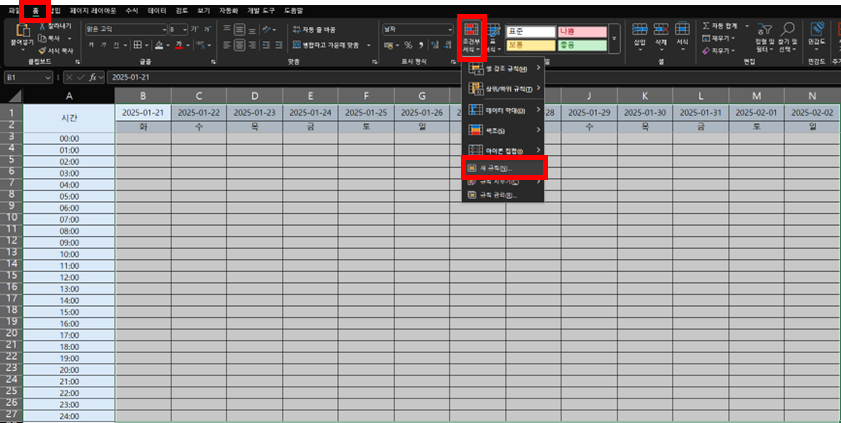Select the Format Painter (서식 복사) brush
The image size is (841, 423).
point(43,50)
